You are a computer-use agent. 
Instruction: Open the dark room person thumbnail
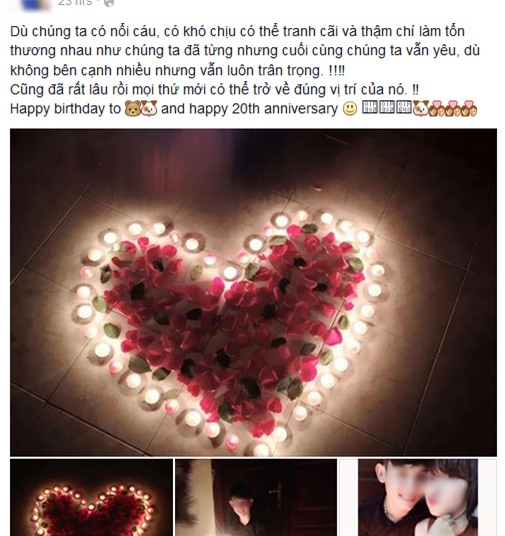tap(256, 498)
